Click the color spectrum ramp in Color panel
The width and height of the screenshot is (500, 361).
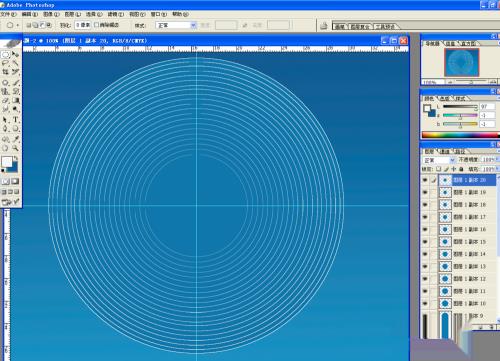[460, 135]
